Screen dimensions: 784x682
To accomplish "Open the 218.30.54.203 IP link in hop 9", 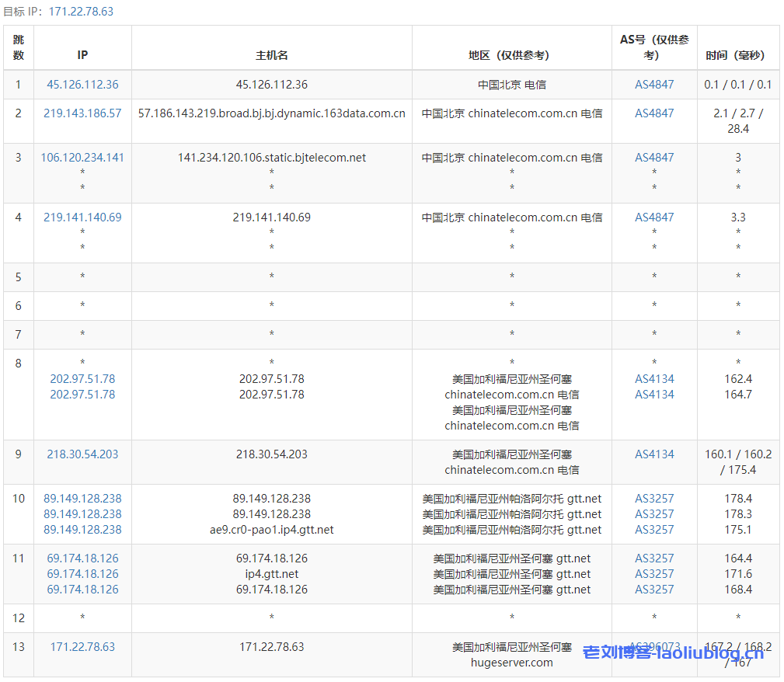I will tap(82, 454).
